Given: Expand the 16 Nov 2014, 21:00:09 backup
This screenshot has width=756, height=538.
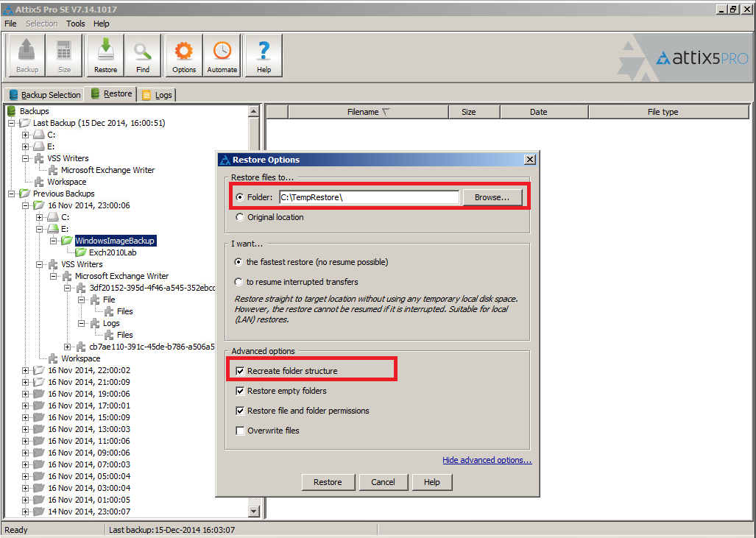Looking at the screenshot, I should (25, 382).
